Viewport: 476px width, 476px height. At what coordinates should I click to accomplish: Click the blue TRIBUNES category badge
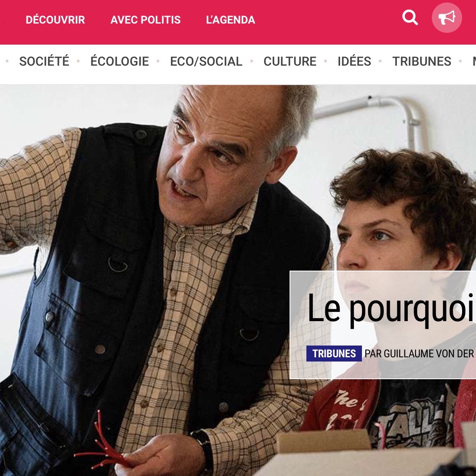click(334, 354)
